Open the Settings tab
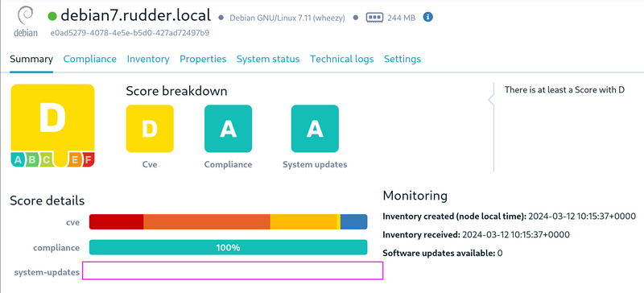644x293 pixels. 402,60
